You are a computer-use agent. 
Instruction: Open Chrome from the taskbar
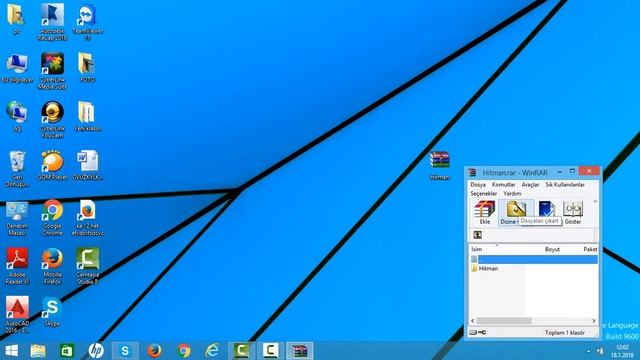click(x=184, y=351)
